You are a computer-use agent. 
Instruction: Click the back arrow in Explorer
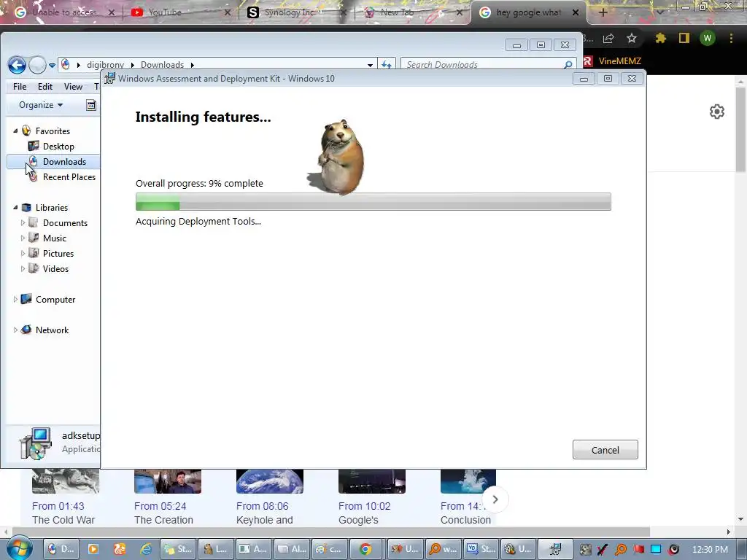click(x=18, y=65)
